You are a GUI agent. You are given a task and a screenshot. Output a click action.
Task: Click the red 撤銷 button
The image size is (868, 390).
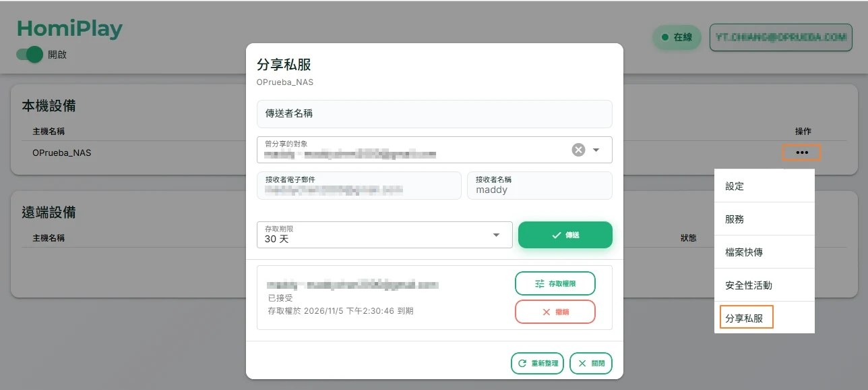pos(555,312)
